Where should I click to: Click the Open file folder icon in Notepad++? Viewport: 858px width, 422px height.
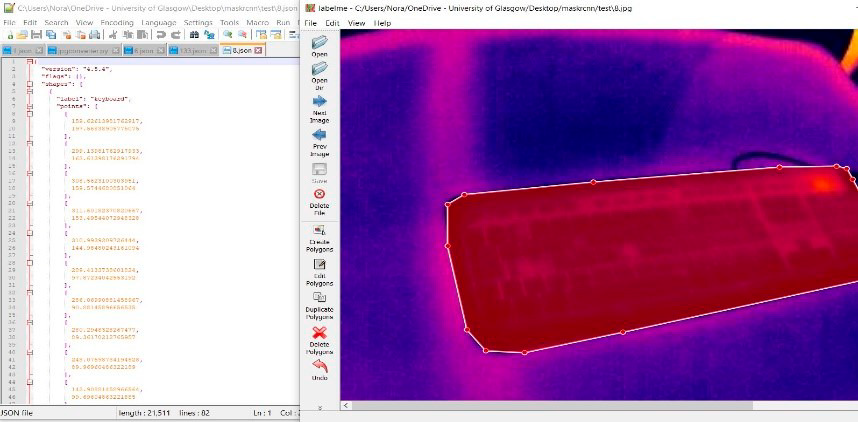(22, 35)
